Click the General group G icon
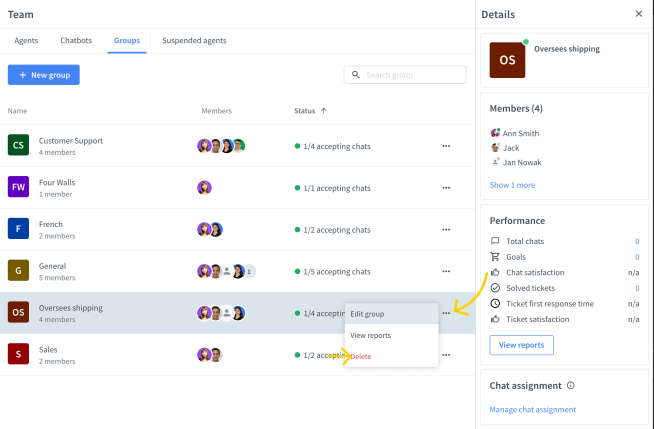 point(18,271)
